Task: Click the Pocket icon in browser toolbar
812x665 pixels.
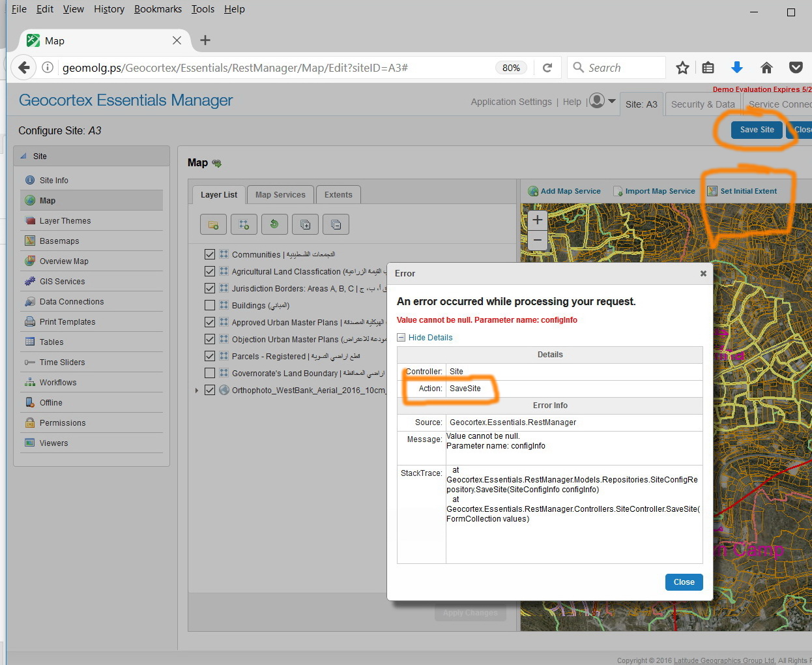Action: [796, 68]
